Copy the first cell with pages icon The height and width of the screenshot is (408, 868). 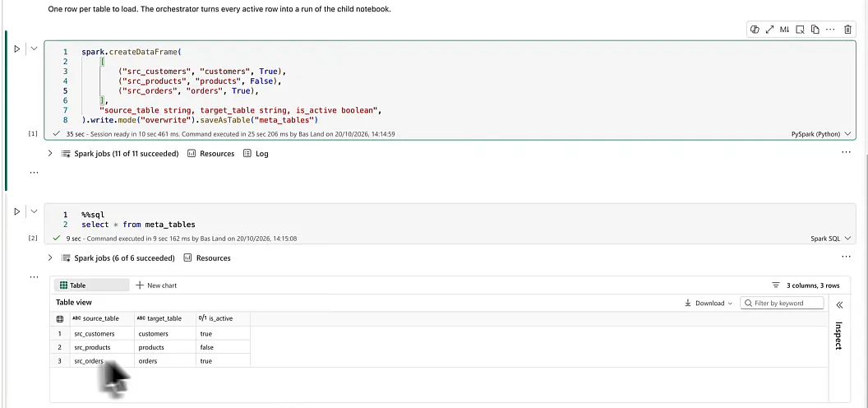coord(815,30)
